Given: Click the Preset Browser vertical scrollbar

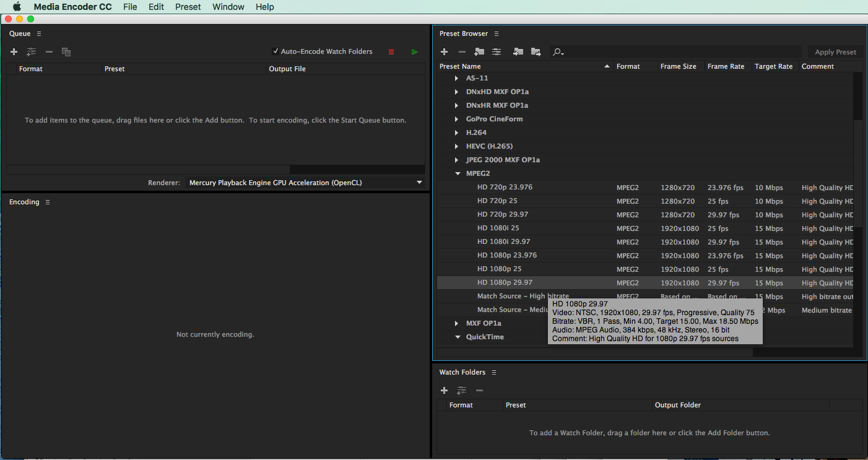Looking at the screenshot, I should (857, 173).
